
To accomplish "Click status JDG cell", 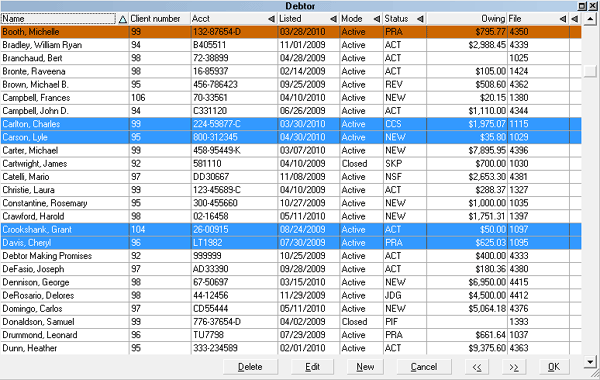I will click(x=393, y=296).
